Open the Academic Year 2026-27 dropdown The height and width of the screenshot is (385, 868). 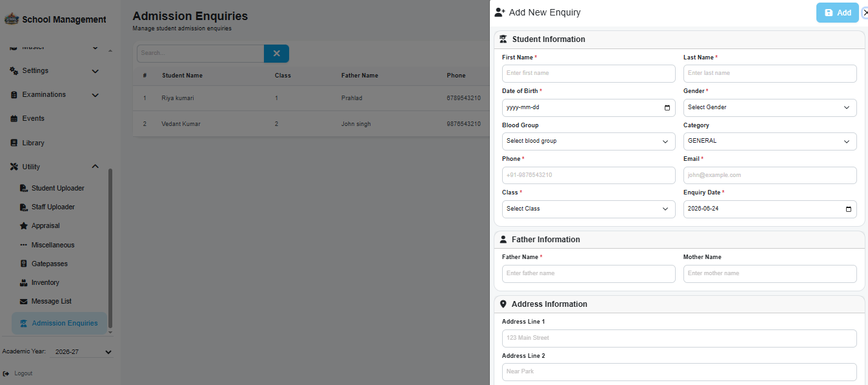(x=81, y=352)
